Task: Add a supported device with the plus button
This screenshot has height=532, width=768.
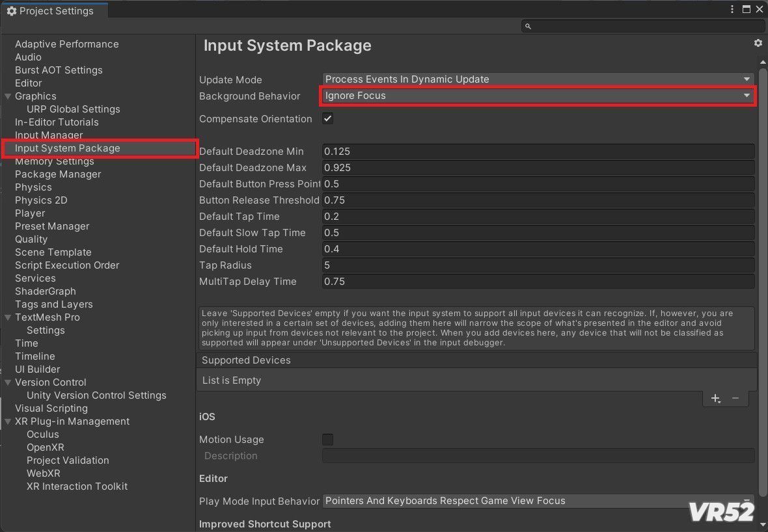Action: (715, 399)
